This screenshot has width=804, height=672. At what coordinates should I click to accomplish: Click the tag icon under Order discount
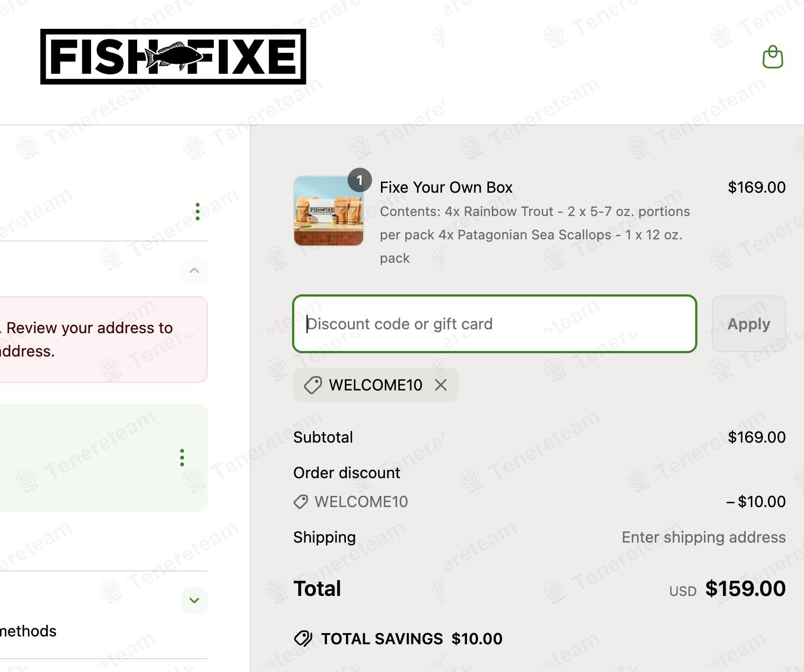coord(300,502)
